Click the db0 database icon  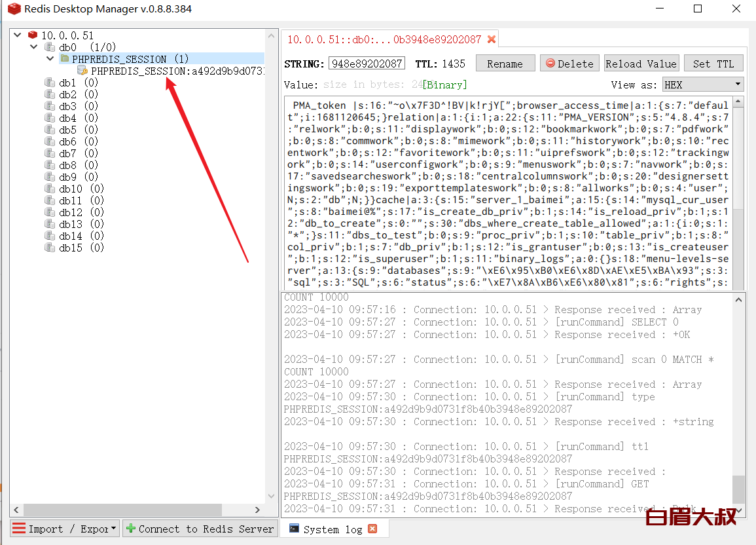tap(50, 47)
